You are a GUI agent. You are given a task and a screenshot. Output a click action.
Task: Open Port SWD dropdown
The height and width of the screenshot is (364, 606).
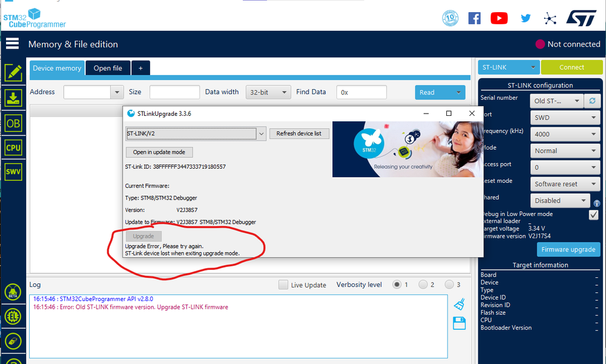pos(565,117)
